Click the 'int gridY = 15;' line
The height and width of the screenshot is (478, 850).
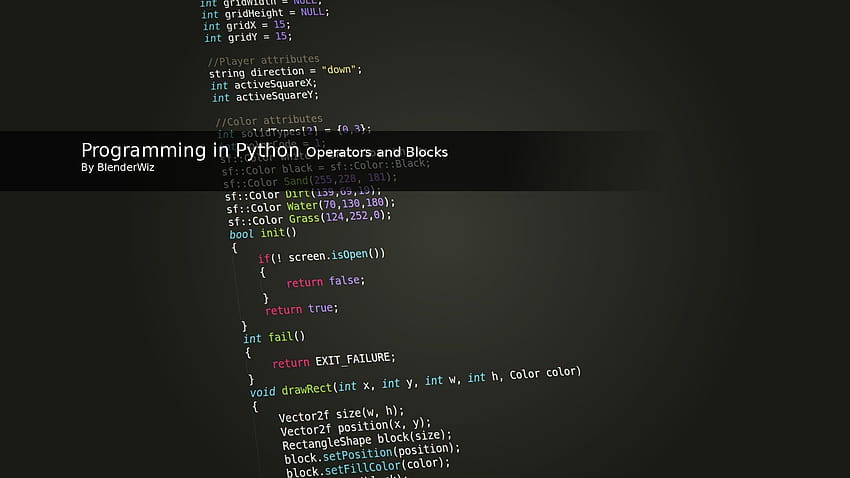coord(248,37)
